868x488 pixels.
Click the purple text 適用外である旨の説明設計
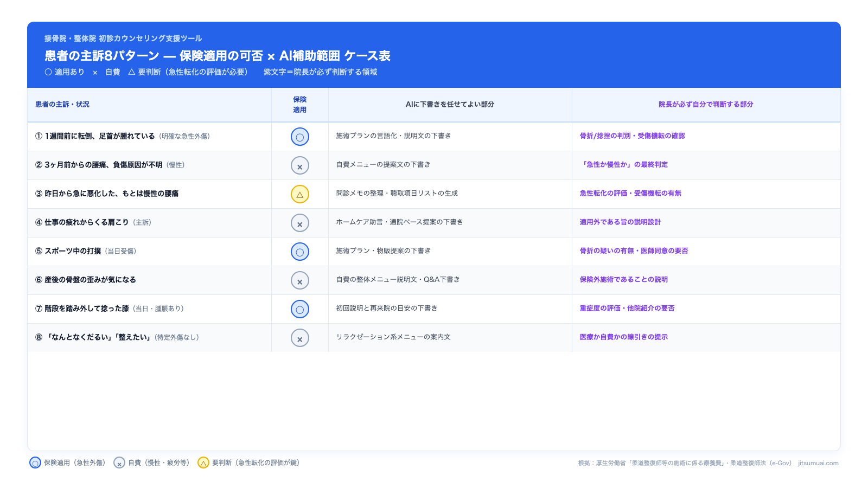pos(620,222)
